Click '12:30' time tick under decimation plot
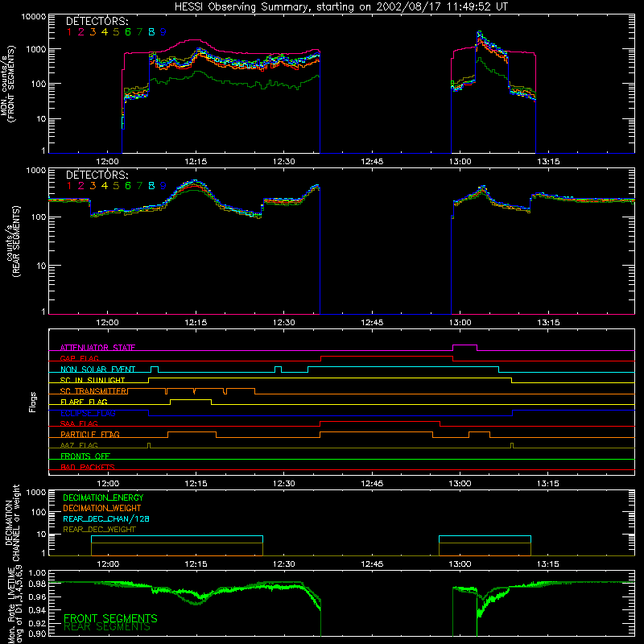This screenshot has width=644, height=644. (284, 564)
